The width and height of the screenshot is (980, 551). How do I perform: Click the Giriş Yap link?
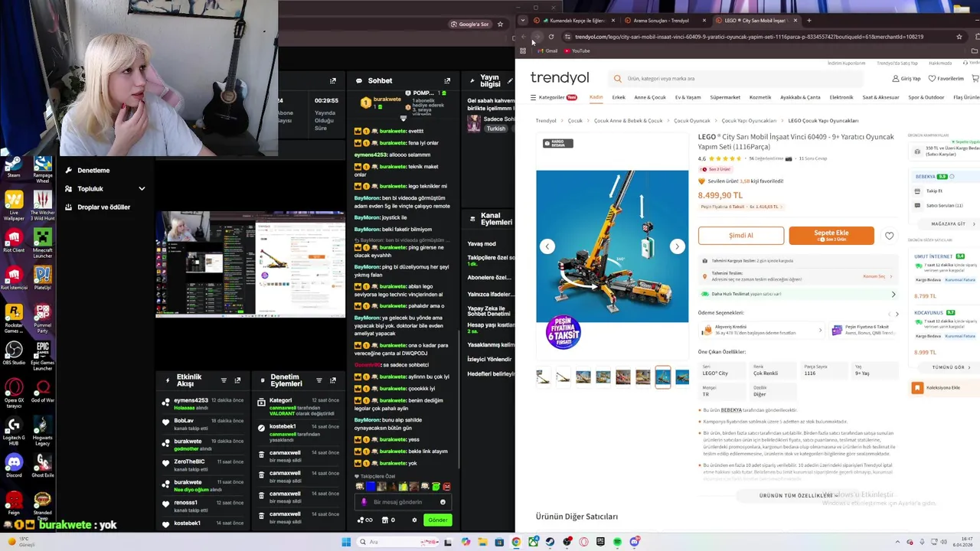(x=906, y=78)
